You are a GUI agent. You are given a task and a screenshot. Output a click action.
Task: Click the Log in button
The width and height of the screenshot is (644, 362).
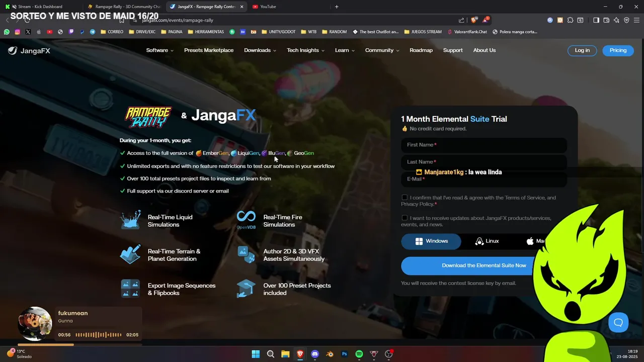pos(582,50)
